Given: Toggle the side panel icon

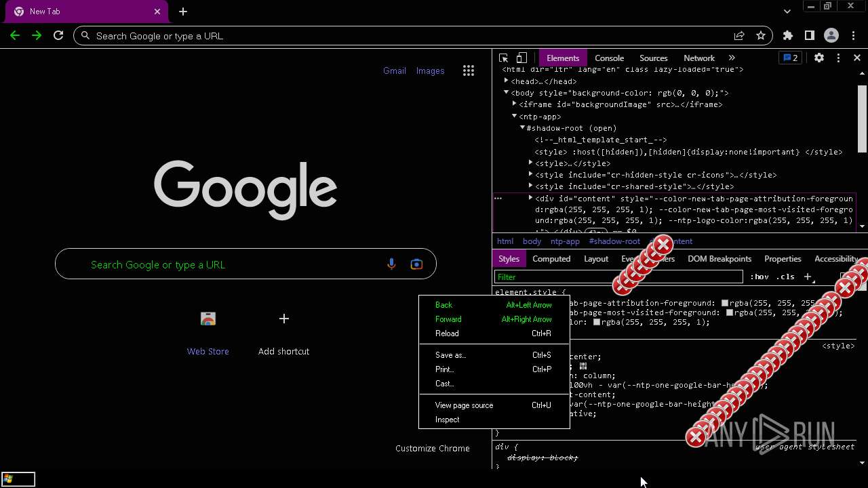Looking at the screenshot, I should [x=809, y=36].
